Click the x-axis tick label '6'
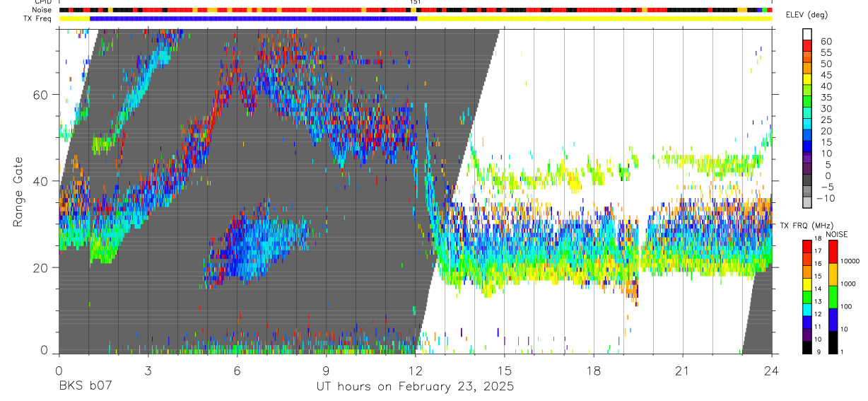The image size is (868, 401). click(237, 371)
